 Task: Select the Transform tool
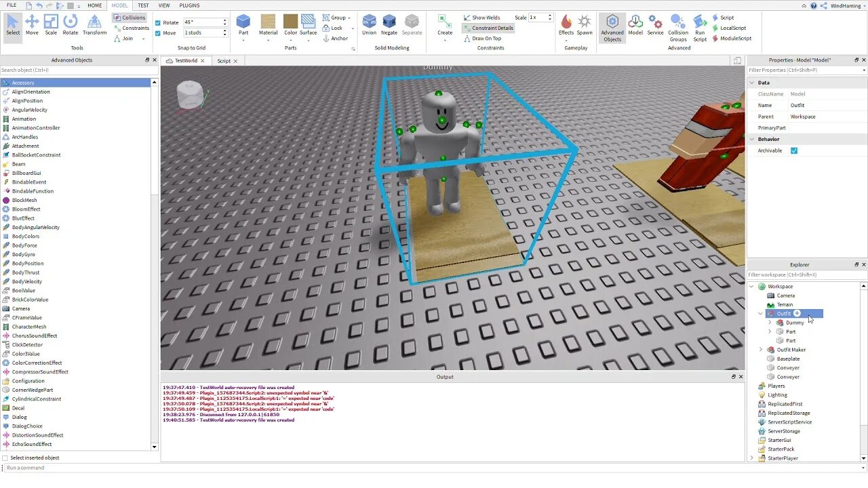95,25
